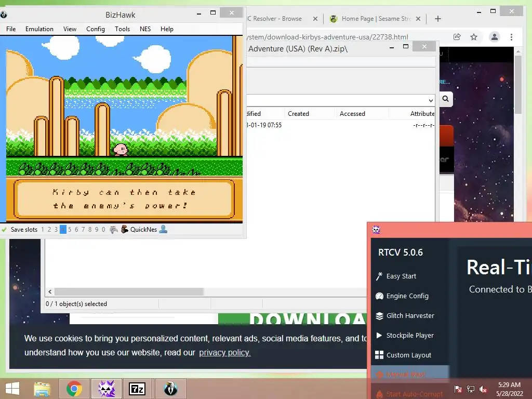Select highlighted save slot 4 in BizHawk
This screenshot has width=532, height=399.
[63, 230]
